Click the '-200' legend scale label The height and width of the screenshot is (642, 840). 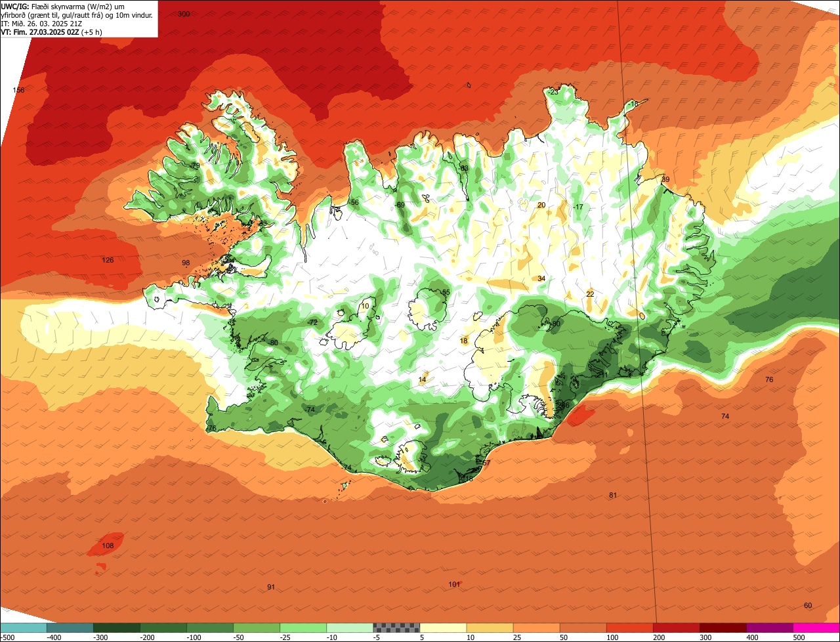148,637
